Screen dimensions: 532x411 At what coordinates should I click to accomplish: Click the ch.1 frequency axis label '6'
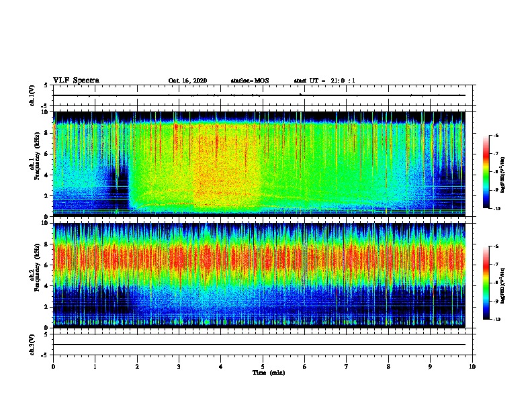46,154
